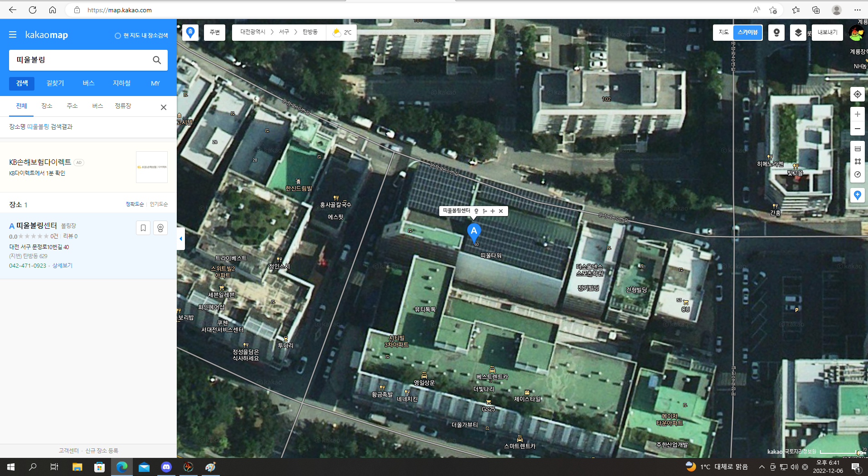Open the kakaomap hamburger menu
Viewport: 868px width, 476px height.
(x=13, y=35)
